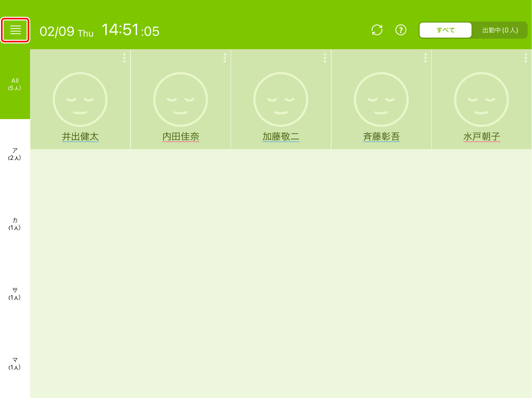The height and width of the screenshot is (398, 532).
Task: Tap the face icon of 加藤敬二
Action: [281, 99]
